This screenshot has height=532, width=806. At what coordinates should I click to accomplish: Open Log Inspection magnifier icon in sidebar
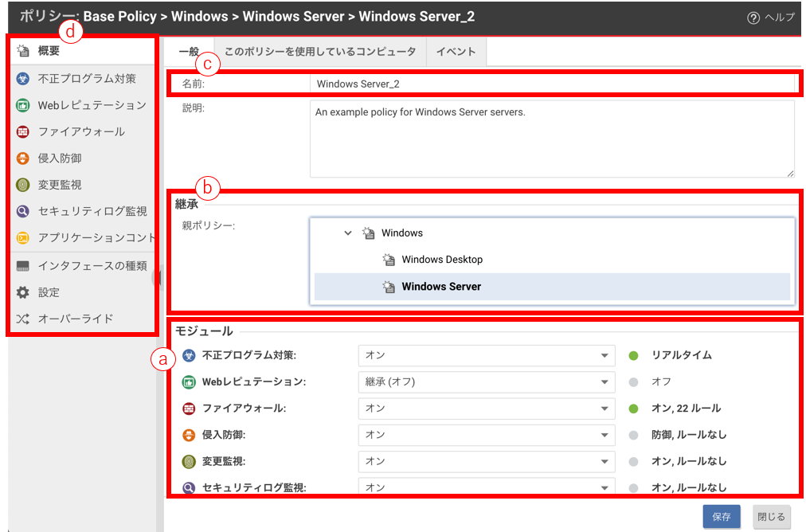coord(23,211)
